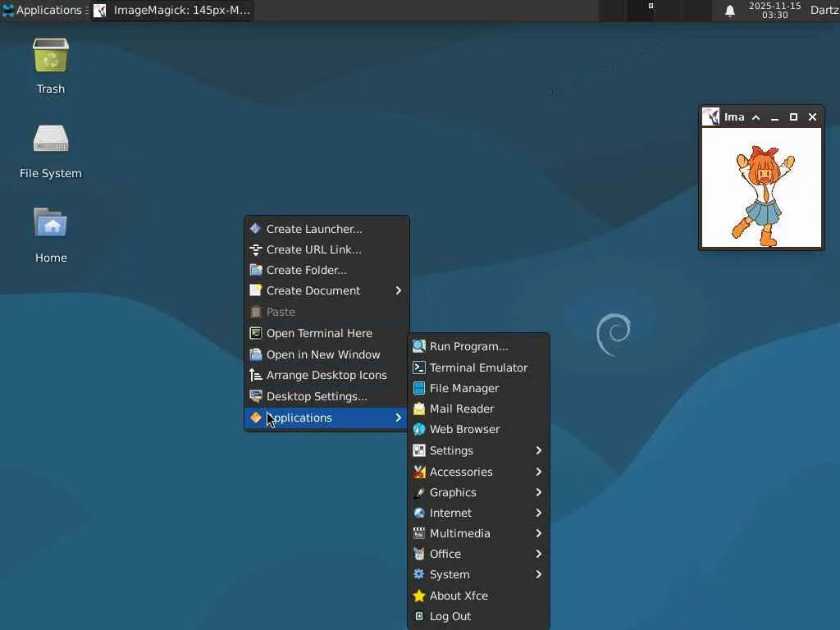Click the Desktop Settings monitor icon
840x630 pixels.
click(x=256, y=396)
